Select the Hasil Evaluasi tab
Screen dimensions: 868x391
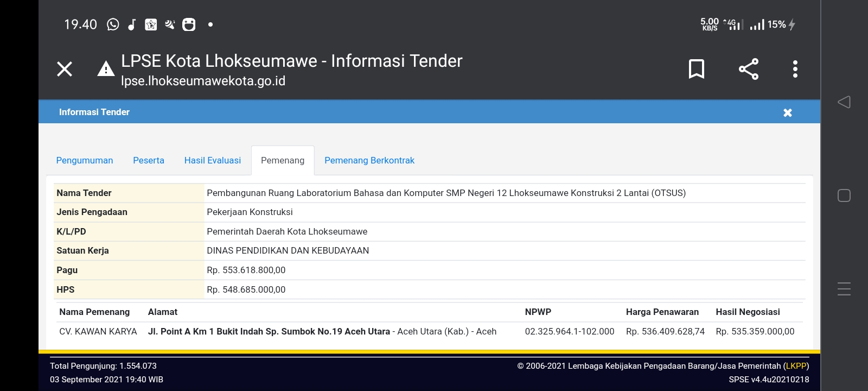(x=212, y=160)
